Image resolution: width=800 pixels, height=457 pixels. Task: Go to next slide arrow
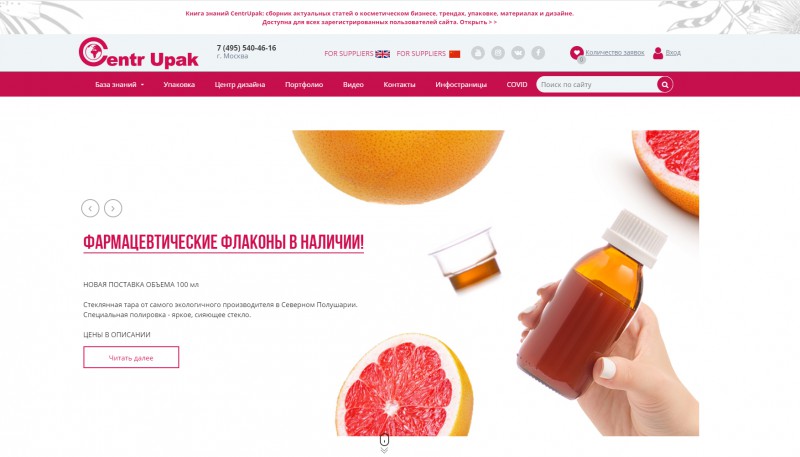coord(113,208)
